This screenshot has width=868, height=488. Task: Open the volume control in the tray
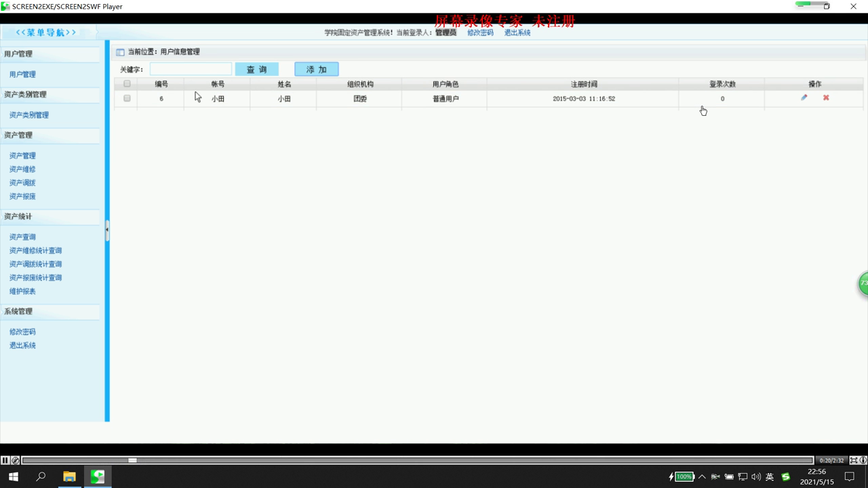[756, 477]
